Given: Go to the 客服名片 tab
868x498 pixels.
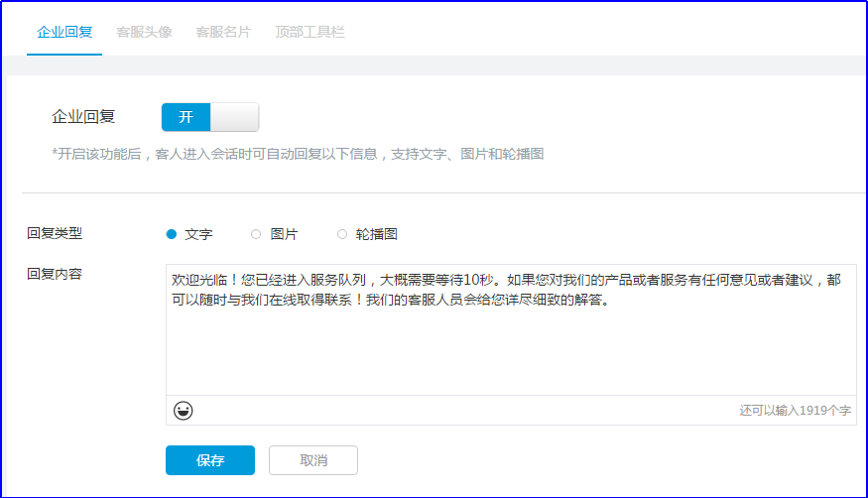Looking at the screenshot, I should click(223, 32).
